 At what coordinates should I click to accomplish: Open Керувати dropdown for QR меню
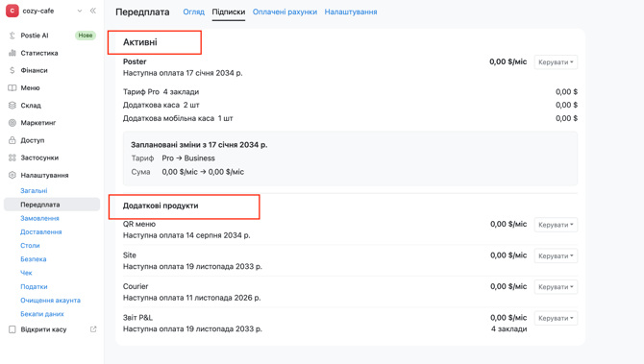point(556,225)
